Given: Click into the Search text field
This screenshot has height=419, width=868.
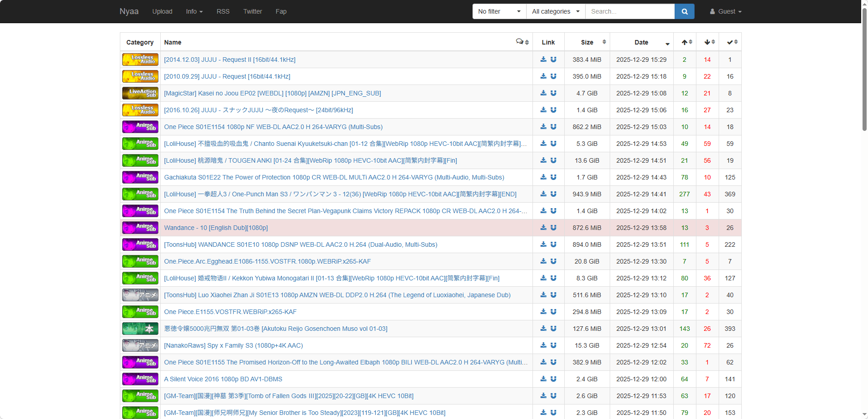Looking at the screenshot, I should coord(630,11).
